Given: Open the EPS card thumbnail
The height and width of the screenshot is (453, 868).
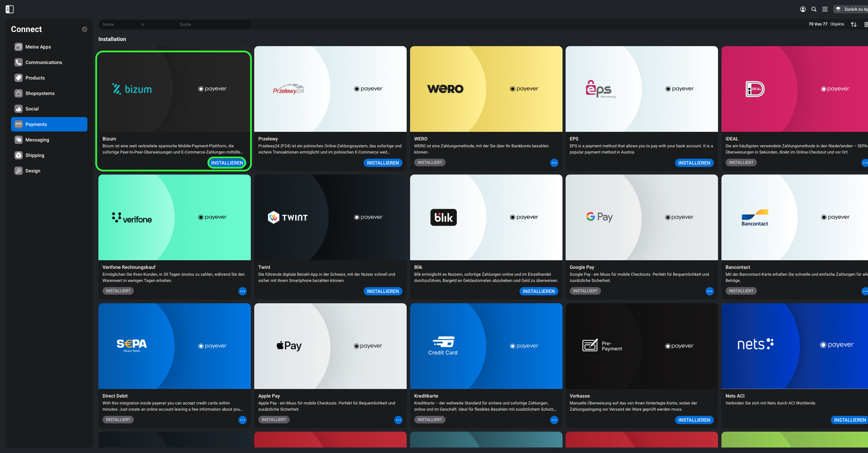Looking at the screenshot, I should 642,89.
